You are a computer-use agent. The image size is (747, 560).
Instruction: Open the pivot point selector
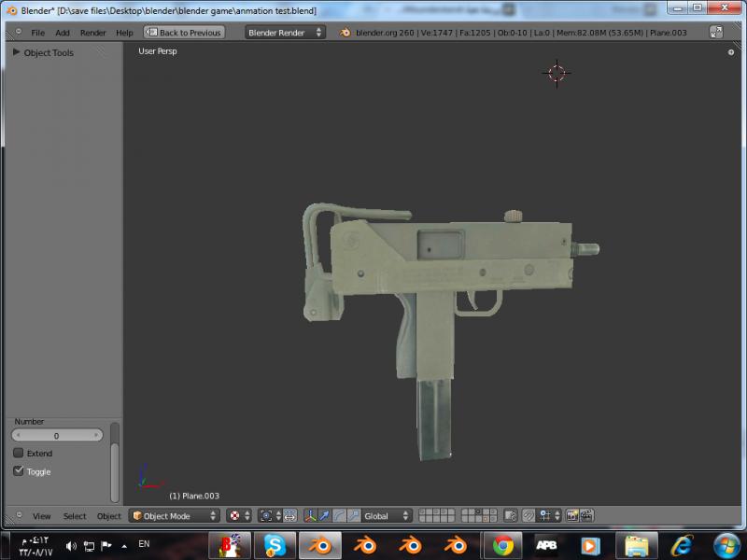269,516
